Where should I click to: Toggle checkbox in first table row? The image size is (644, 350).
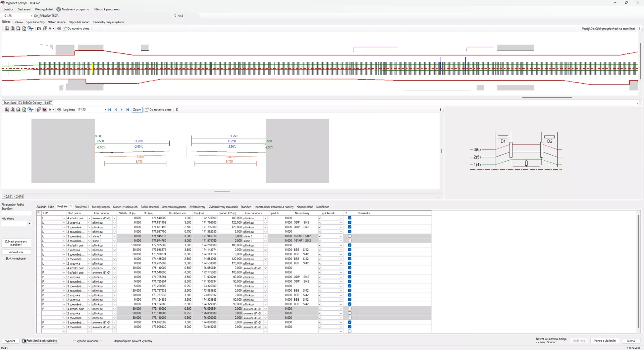pyautogui.click(x=350, y=218)
